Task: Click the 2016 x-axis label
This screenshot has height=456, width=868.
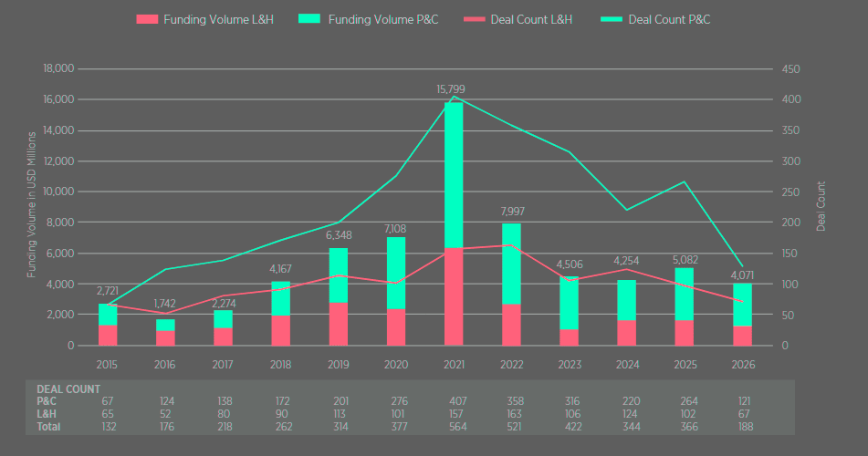Action: click(164, 365)
